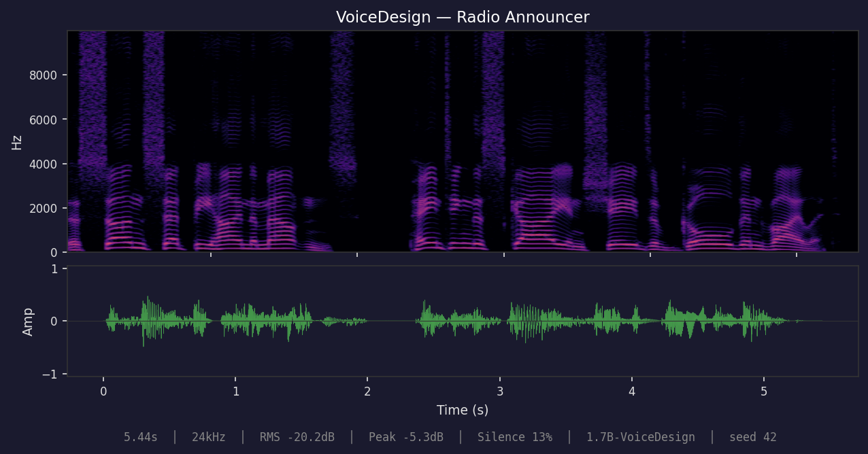This screenshot has width=868, height=454.
Task: Click the 6000 Hz tick label
Action: pos(42,120)
